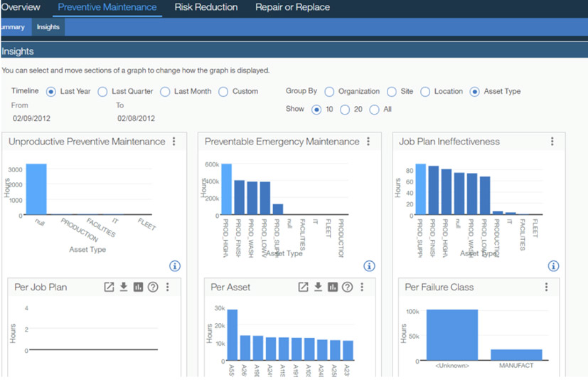Image resolution: width=588 pixels, height=380 pixels.
Task: Choose the Custom timeline radio button
Action: point(223,92)
